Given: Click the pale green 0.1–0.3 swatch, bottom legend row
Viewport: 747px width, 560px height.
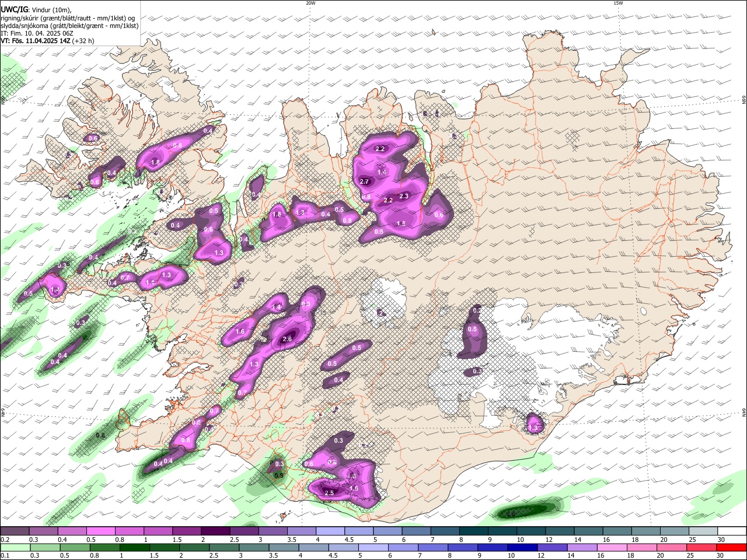Looking at the screenshot, I should 15,548.
